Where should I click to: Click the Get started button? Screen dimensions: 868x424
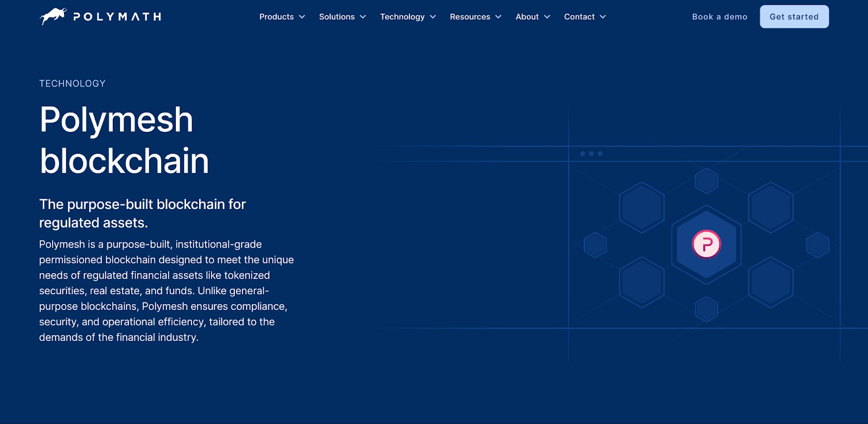pyautogui.click(x=794, y=17)
